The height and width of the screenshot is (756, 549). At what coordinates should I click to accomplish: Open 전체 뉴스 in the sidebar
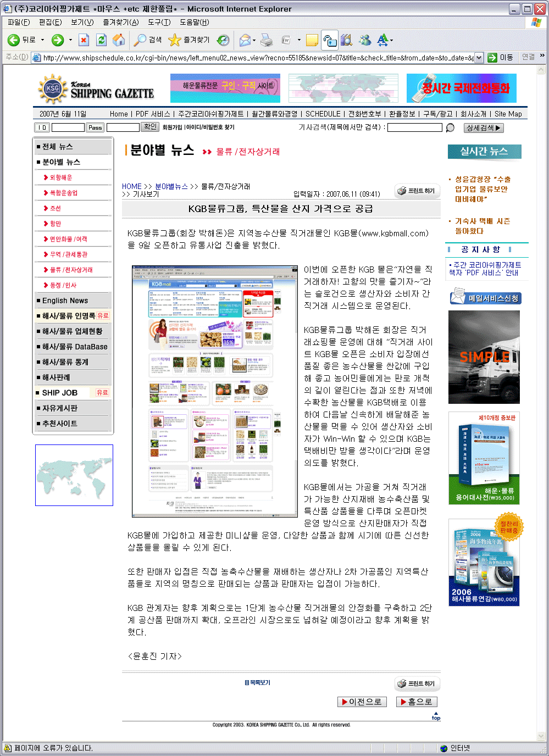click(57, 147)
